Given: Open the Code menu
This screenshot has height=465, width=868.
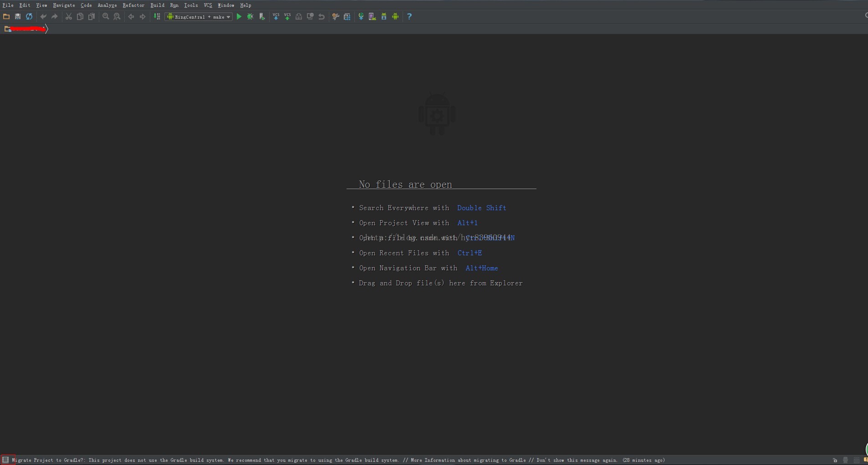Looking at the screenshot, I should 86,5.
